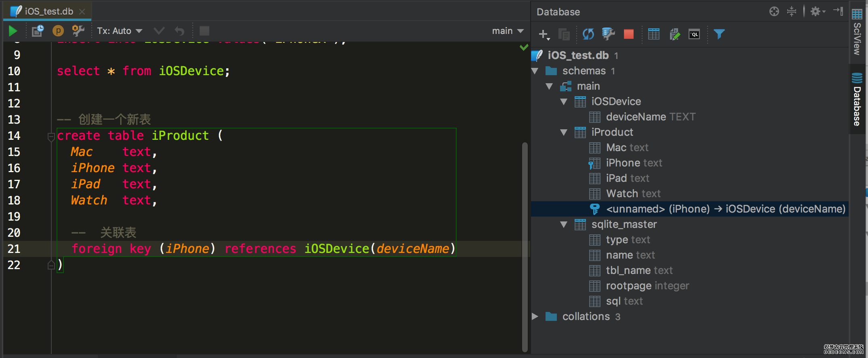Expand the collations folder
Viewport: 868px width, 358px height.
coord(535,316)
